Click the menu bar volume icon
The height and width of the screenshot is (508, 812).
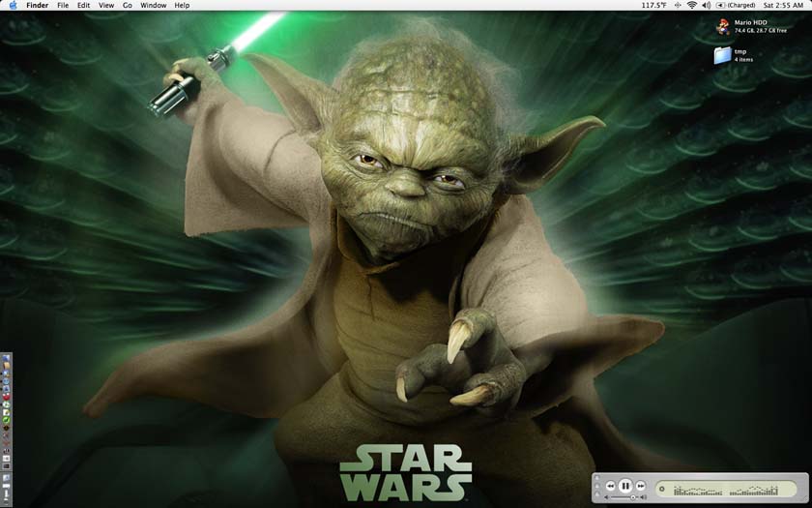coord(707,5)
